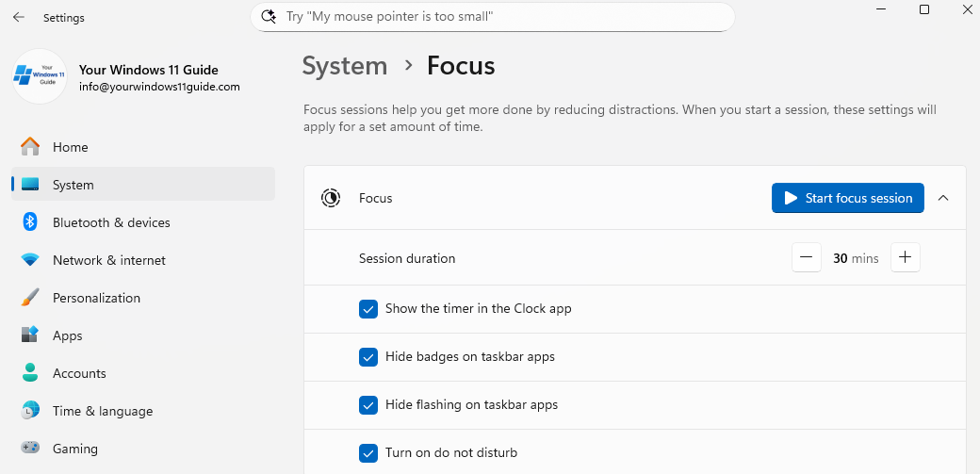
Task: Click the Time & language globe icon
Action: click(30, 411)
